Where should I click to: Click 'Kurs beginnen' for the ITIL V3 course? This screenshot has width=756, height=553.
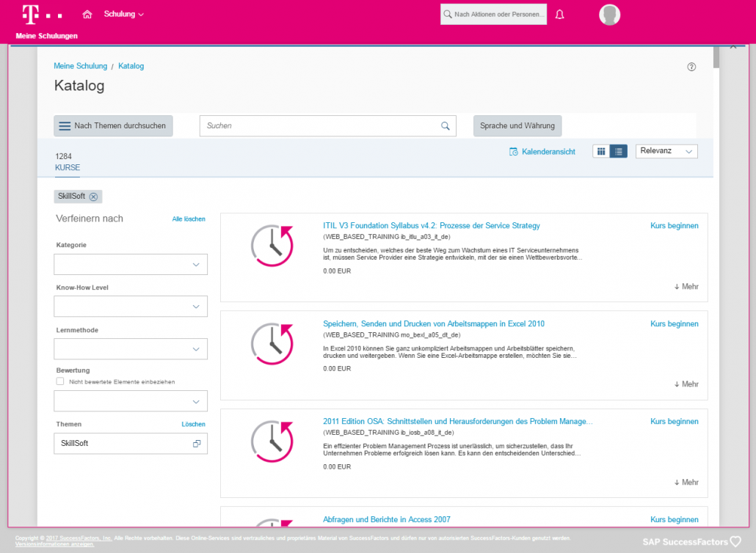point(674,225)
